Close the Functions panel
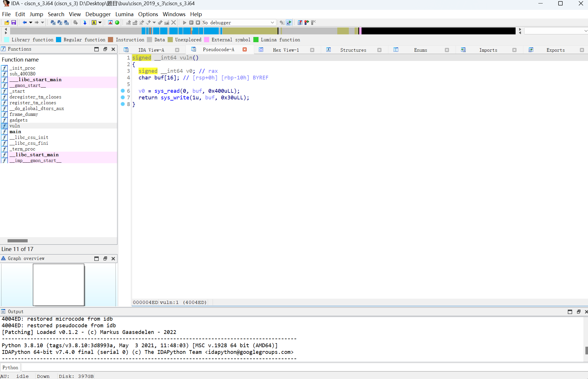The height and width of the screenshot is (379, 588). [113, 49]
